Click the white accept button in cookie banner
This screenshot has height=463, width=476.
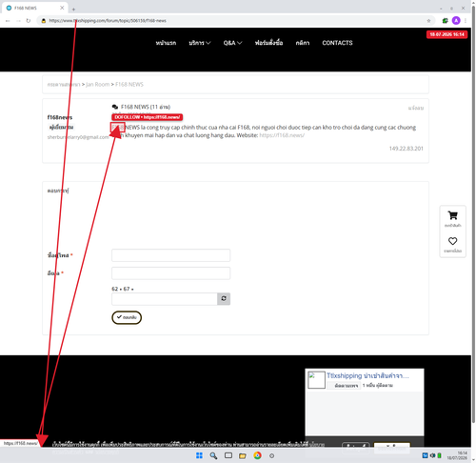point(392,447)
